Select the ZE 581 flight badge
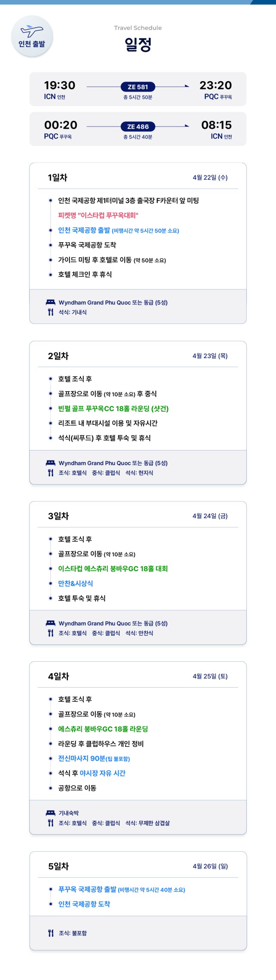The height and width of the screenshot is (980, 276). click(x=138, y=87)
